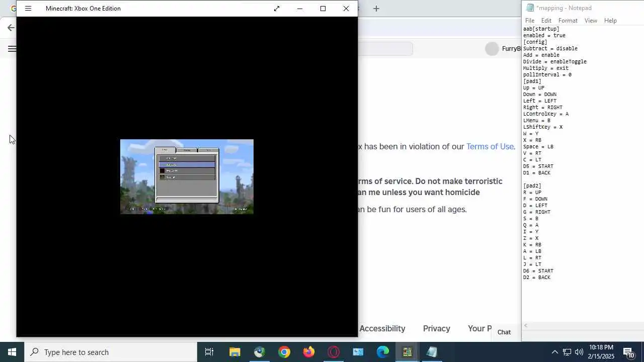This screenshot has height=362, width=644.
Task: Open the Windows Start menu
Action: pyautogui.click(x=12, y=352)
